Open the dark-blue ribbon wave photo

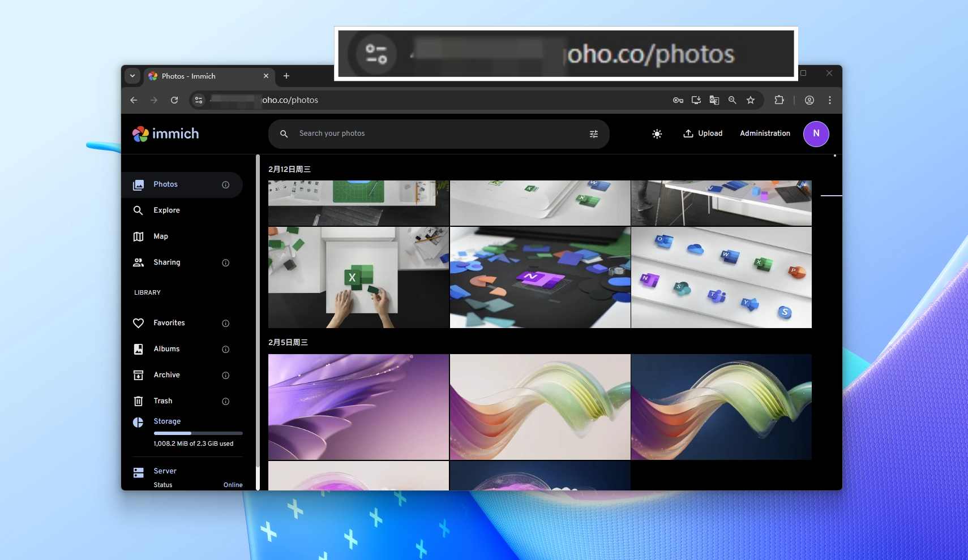721,407
